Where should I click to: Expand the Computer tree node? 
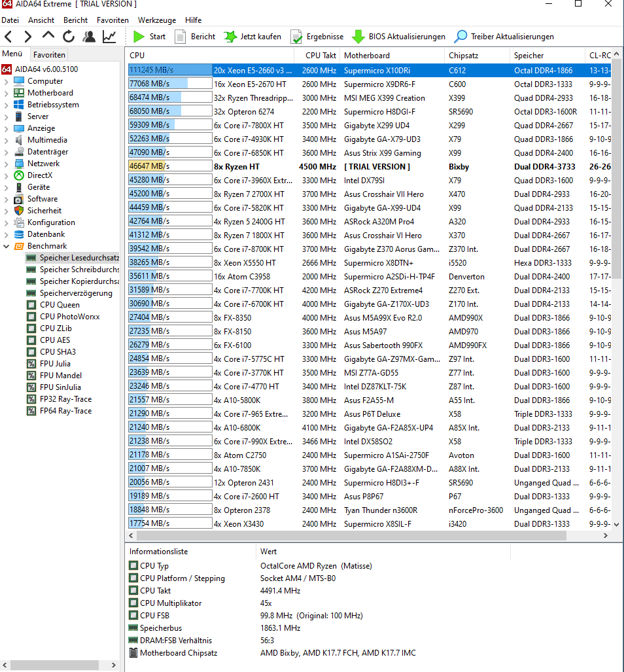(x=6, y=81)
